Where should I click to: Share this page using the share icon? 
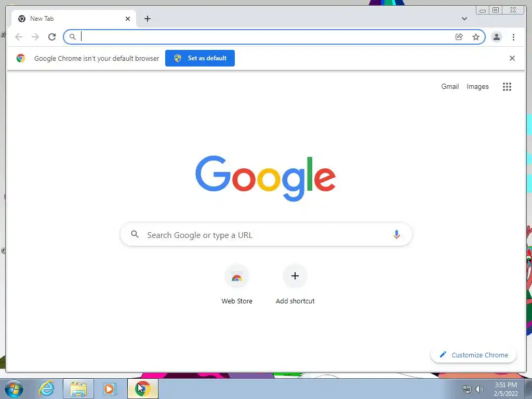[x=459, y=37]
